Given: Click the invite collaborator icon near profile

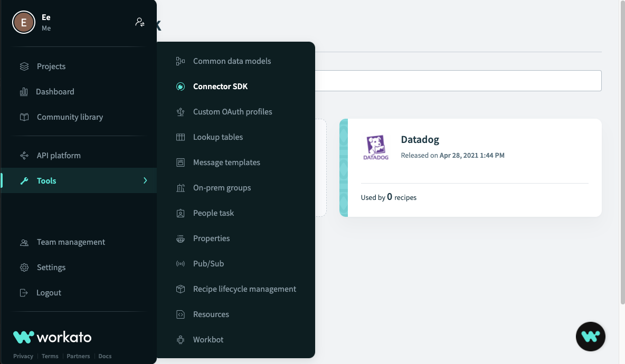Looking at the screenshot, I should point(139,22).
